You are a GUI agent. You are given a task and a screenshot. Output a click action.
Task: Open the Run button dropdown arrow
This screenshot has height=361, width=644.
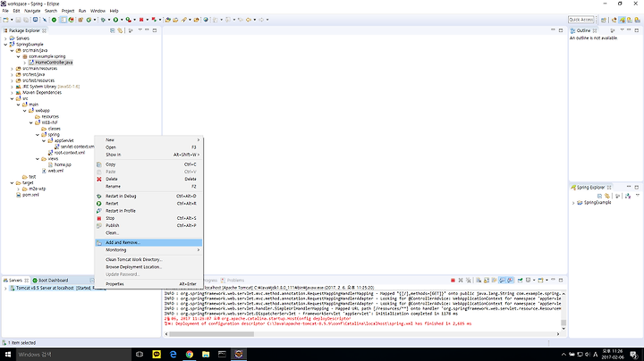(x=122, y=20)
